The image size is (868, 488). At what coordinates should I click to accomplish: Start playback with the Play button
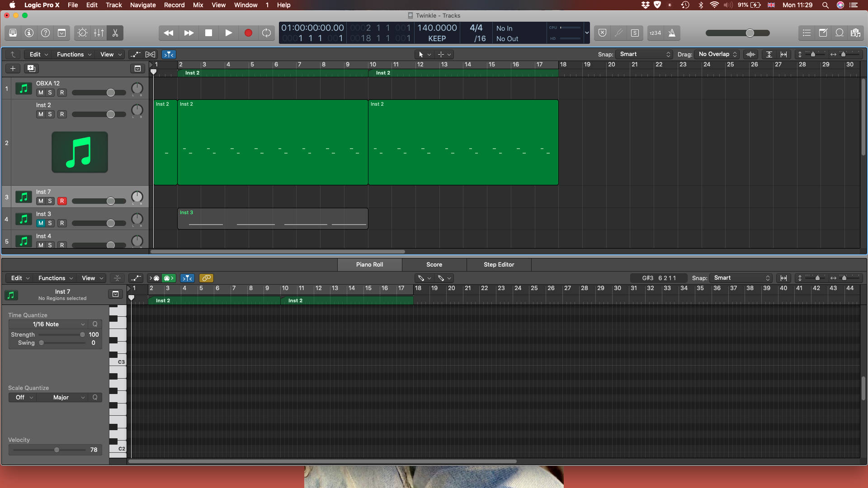point(229,33)
